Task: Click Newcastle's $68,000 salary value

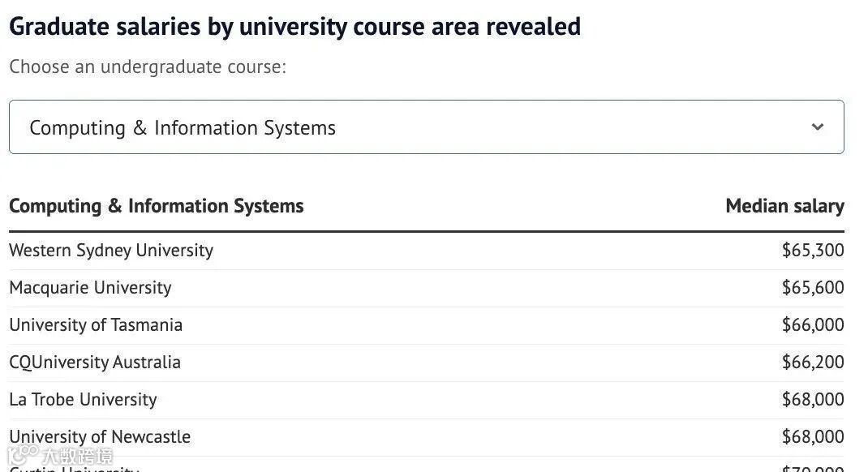Action: pos(813,436)
